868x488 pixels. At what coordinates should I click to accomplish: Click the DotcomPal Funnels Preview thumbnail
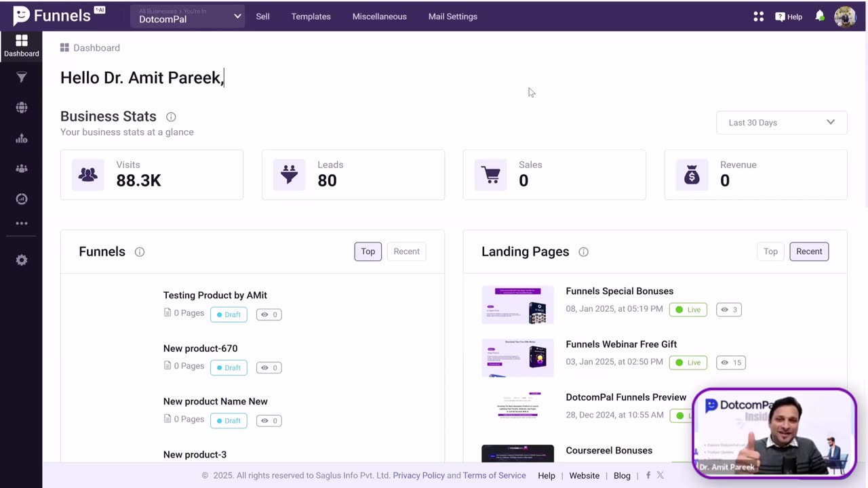coord(517,405)
